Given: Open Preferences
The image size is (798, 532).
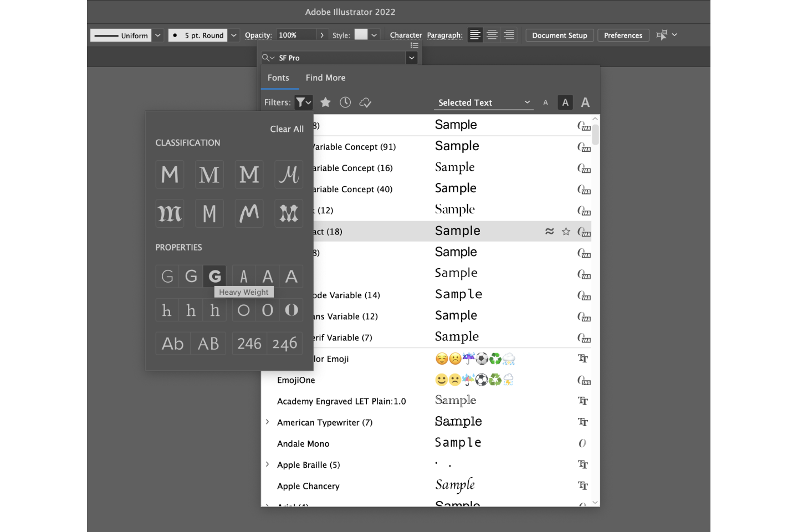Looking at the screenshot, I should pos(623,35).
